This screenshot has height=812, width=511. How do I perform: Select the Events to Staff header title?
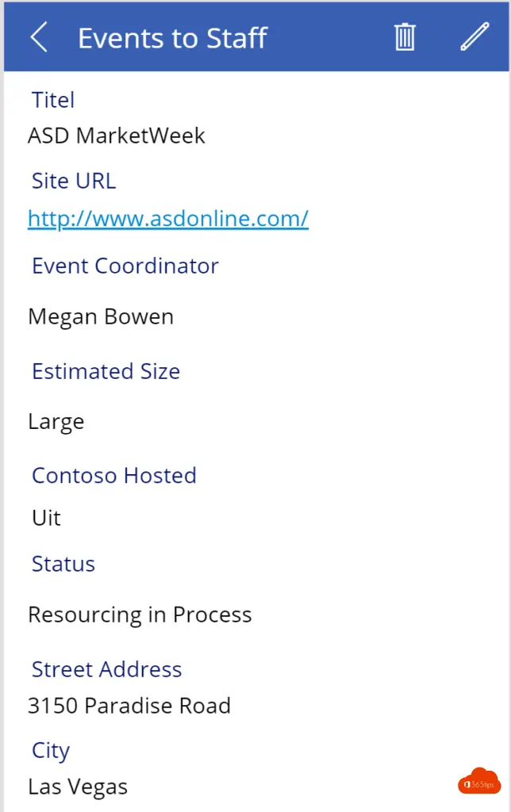pyautogui.click(x=172, y=38)
